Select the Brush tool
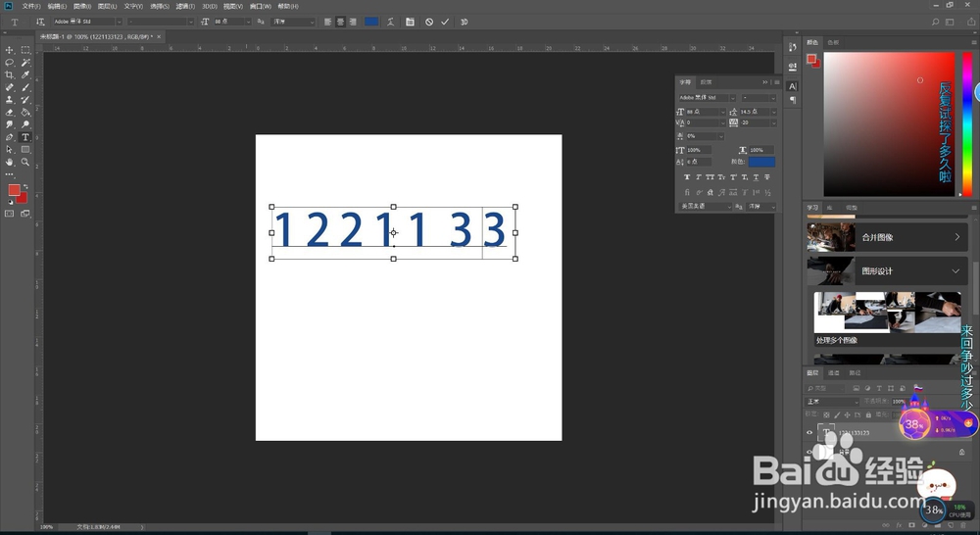This screenshot has width=980, height=535. point(25,87)
